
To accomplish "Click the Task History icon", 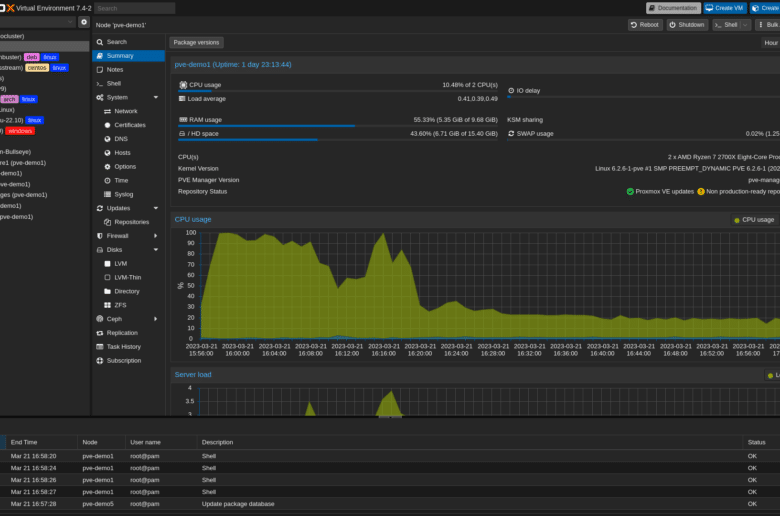I will 99,347.
